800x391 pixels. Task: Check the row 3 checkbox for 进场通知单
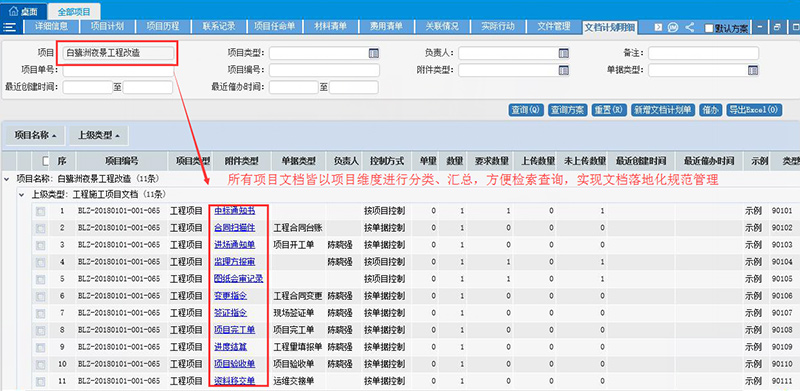pos(40,245)
